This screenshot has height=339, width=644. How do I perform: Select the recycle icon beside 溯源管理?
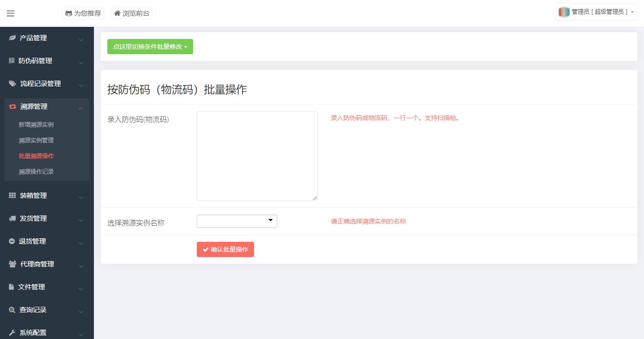(11, 106)
